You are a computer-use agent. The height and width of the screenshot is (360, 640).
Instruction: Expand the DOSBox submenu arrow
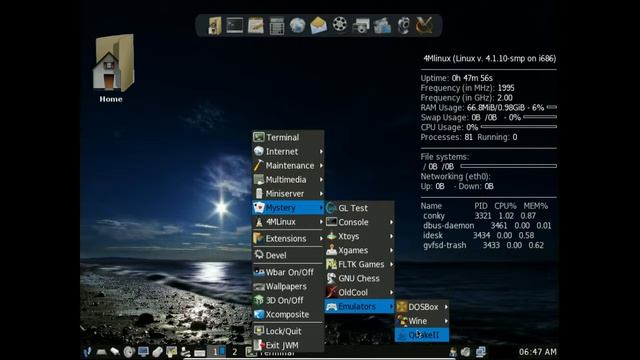(x=446, y=307)
